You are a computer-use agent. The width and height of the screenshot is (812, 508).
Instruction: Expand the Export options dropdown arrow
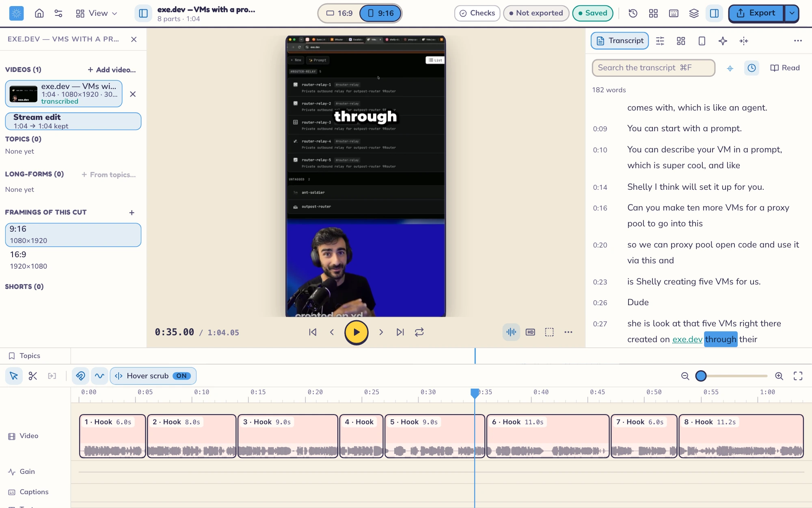(792, 13)
